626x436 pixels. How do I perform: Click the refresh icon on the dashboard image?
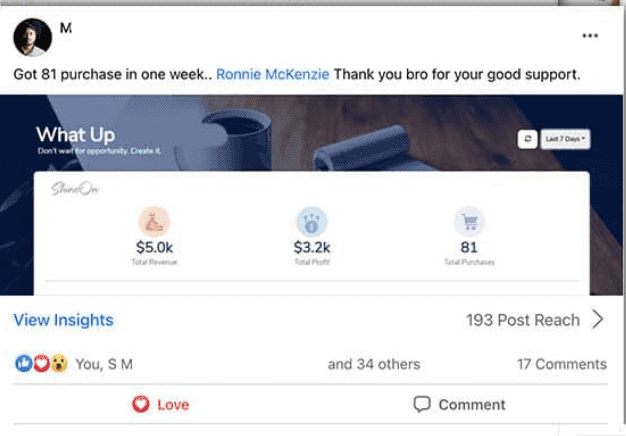point(526,140)
